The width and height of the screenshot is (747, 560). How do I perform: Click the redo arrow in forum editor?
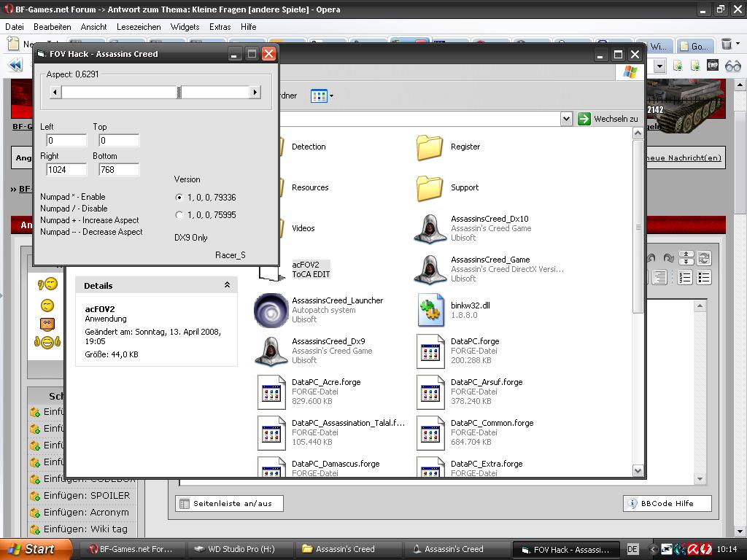(669, 258)
